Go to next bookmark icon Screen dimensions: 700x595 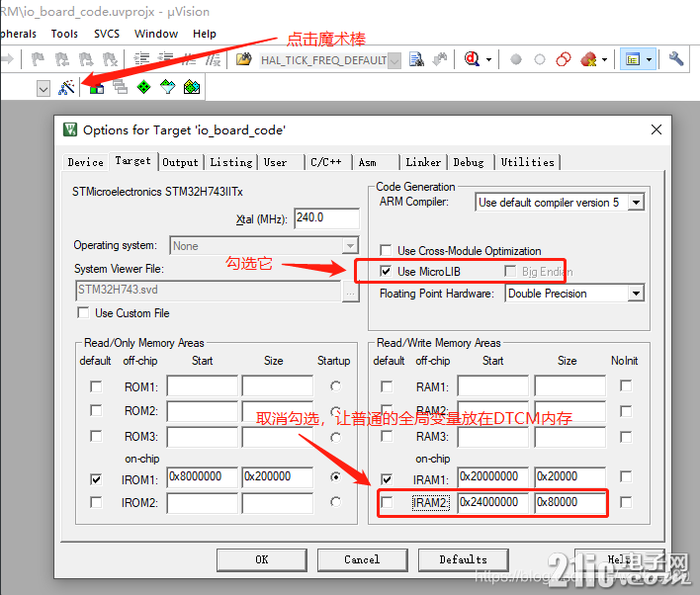(86, 59)
